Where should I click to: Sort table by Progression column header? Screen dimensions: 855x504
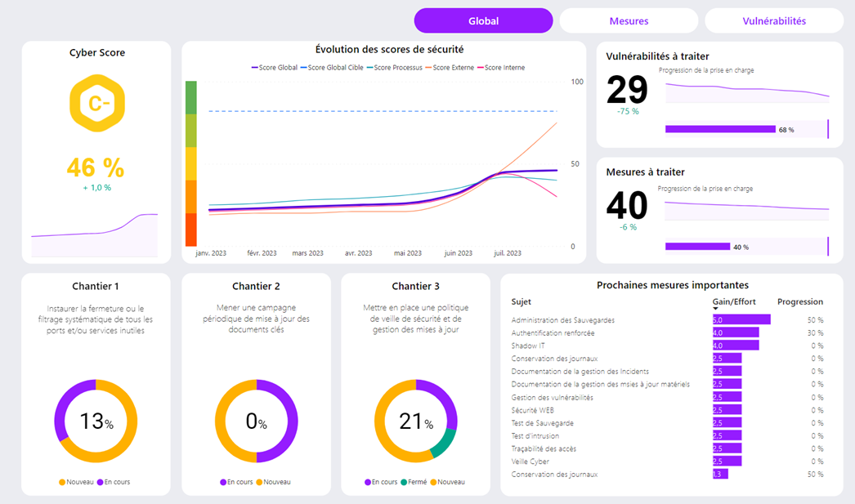(x=799, y=301)
